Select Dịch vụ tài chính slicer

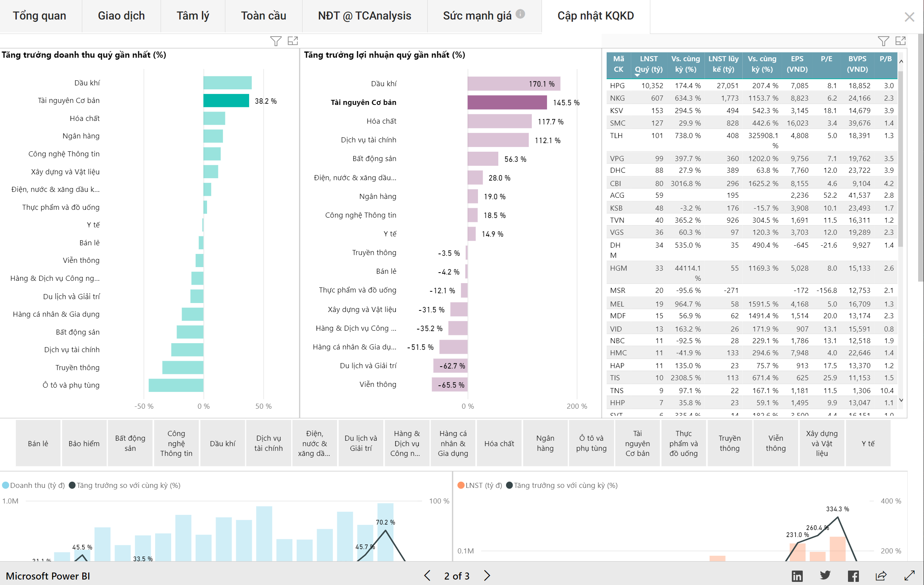click(x=269, y=443)
